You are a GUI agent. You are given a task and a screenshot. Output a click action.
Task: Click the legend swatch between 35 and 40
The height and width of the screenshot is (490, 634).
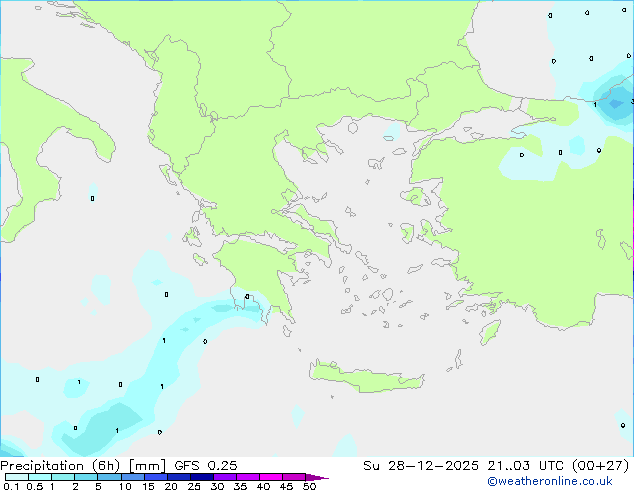247,477
